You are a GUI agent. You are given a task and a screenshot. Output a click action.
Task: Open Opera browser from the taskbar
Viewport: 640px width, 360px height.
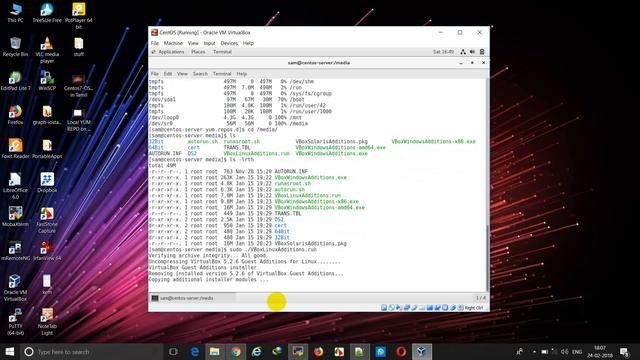401,351
